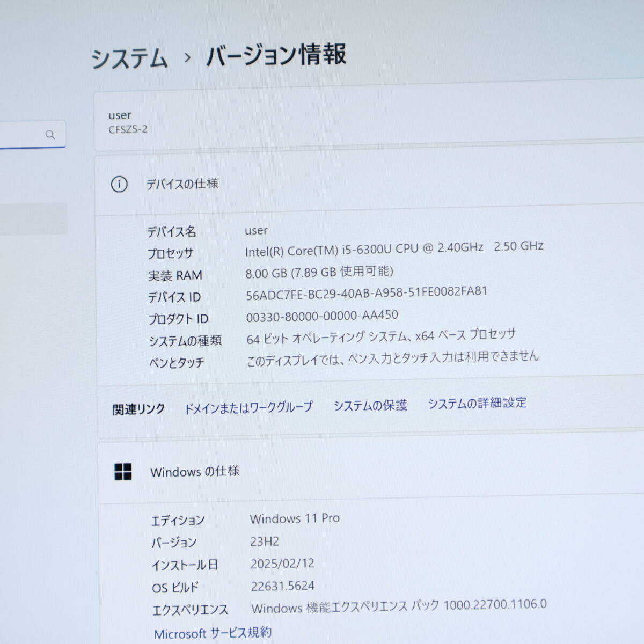Select OS build 22631.5624 value
Screen dimensions: 644x644
click(x=282, y=586)
